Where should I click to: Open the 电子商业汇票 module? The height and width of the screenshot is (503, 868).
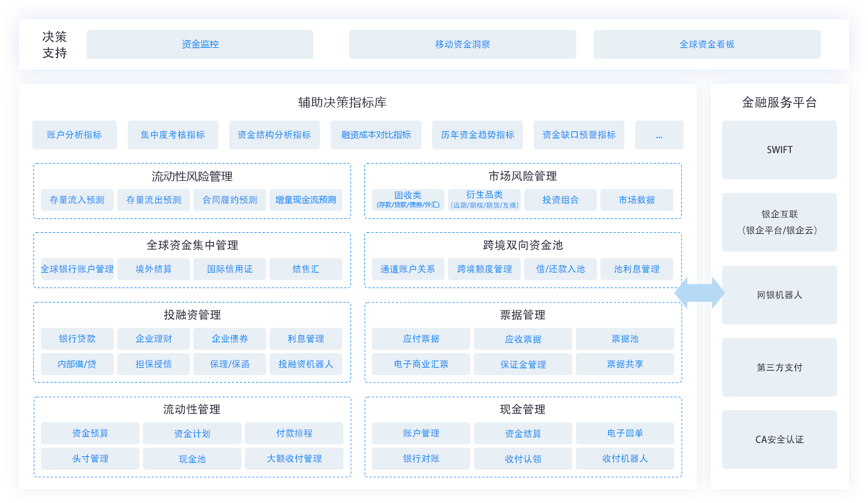(420, 364)
